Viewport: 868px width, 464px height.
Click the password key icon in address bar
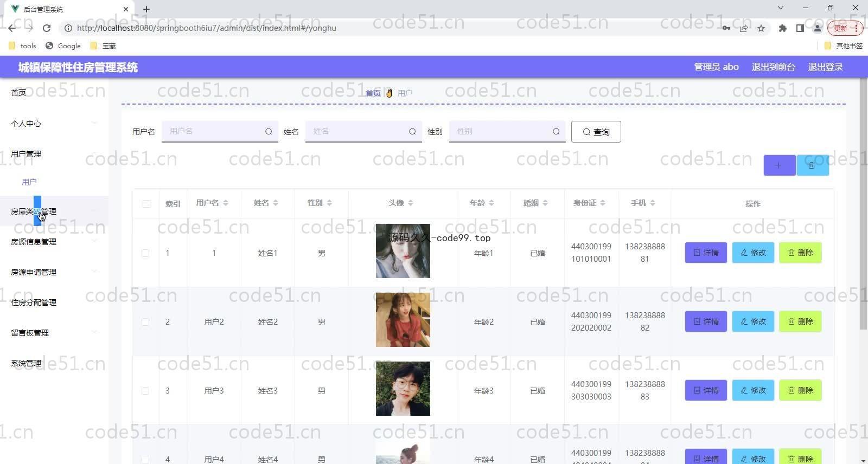coord(726,28)
